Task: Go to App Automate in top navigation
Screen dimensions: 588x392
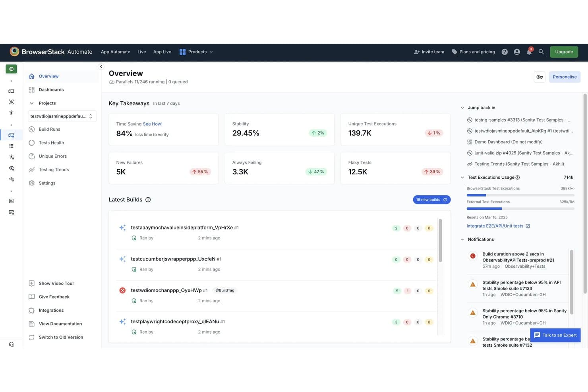Action: 116,52
